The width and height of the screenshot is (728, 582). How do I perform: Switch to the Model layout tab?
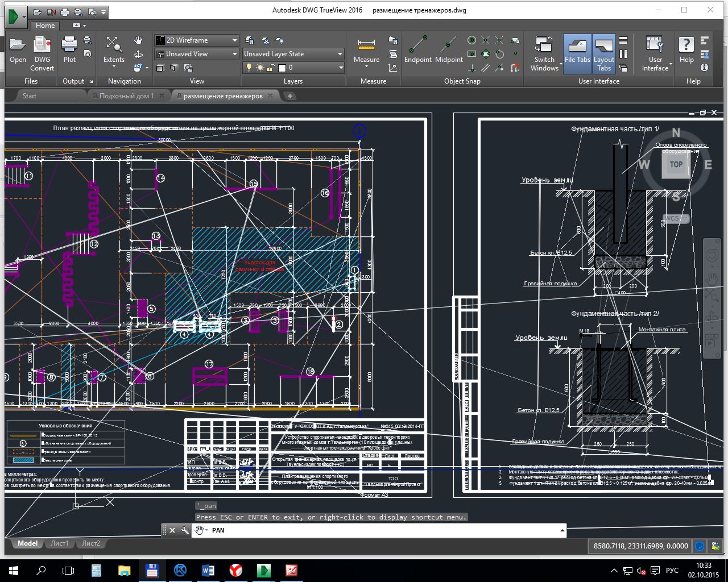tap(27, 543)
